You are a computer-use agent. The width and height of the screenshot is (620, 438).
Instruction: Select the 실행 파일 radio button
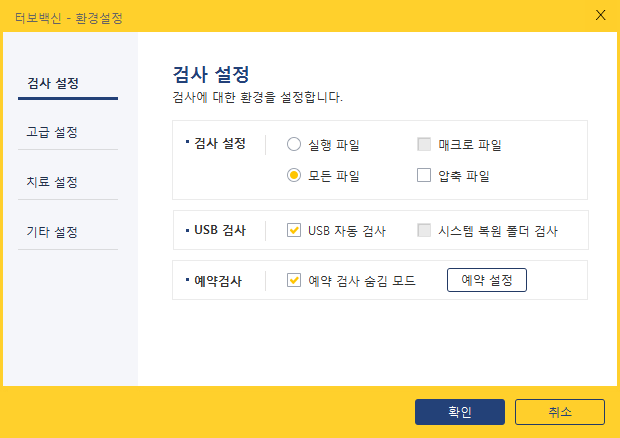(x=294, y=144)
